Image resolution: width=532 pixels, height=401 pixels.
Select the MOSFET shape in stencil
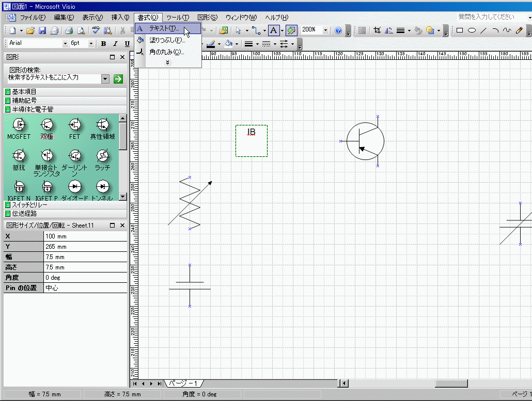[x=19, y=124]
